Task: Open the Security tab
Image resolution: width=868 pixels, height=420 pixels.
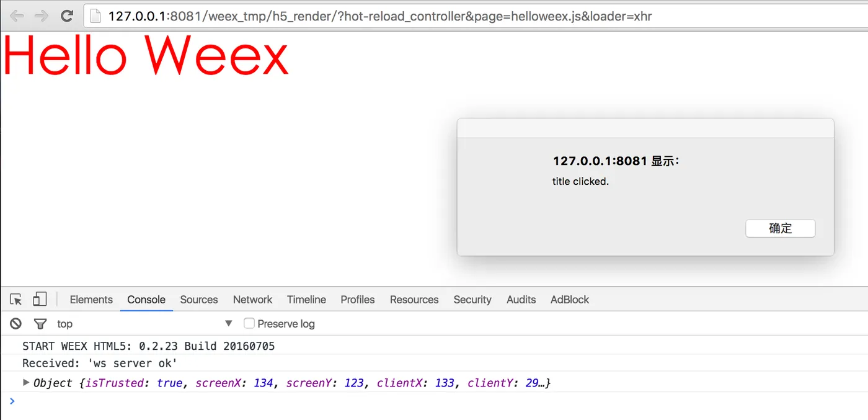Action: click(x=472, y=300)
